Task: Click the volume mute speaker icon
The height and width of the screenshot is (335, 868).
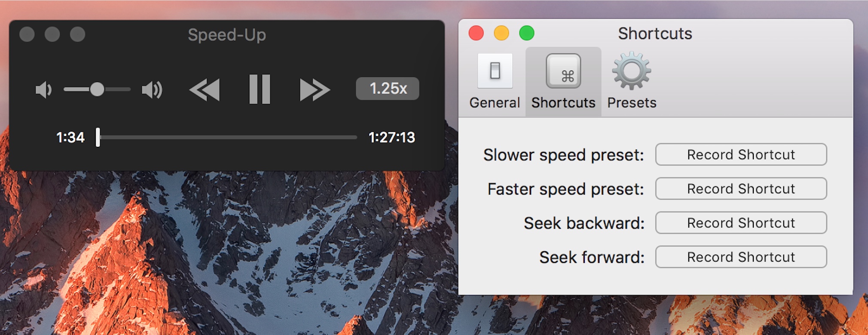Action: [x=43, y=89]
